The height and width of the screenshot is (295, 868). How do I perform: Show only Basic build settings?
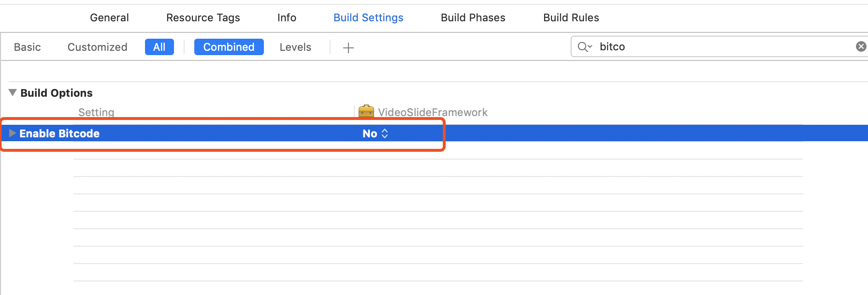28,47
